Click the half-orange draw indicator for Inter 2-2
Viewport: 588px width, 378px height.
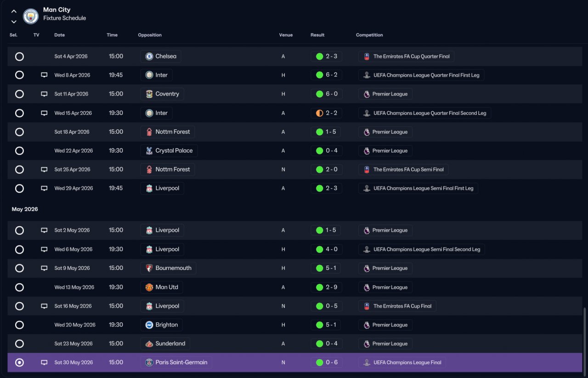319,113
